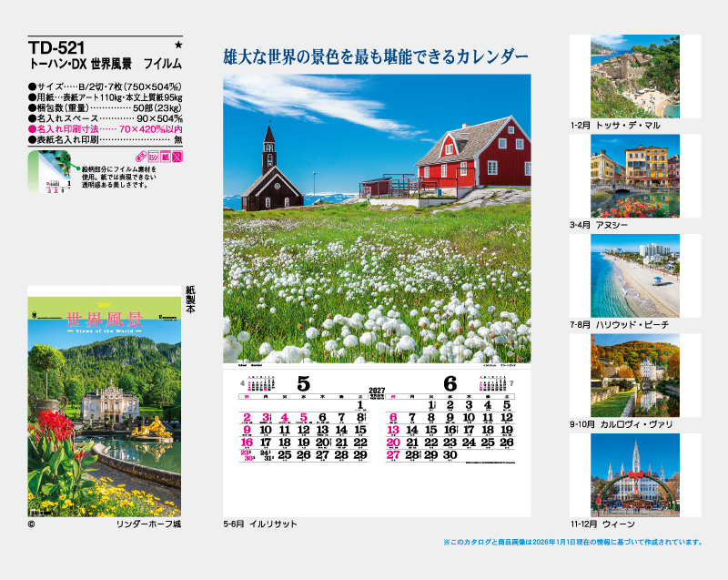Open the large Ilulissat red house photo
Viewport: 728px width, 580px height.
click(x=377, y=219)
